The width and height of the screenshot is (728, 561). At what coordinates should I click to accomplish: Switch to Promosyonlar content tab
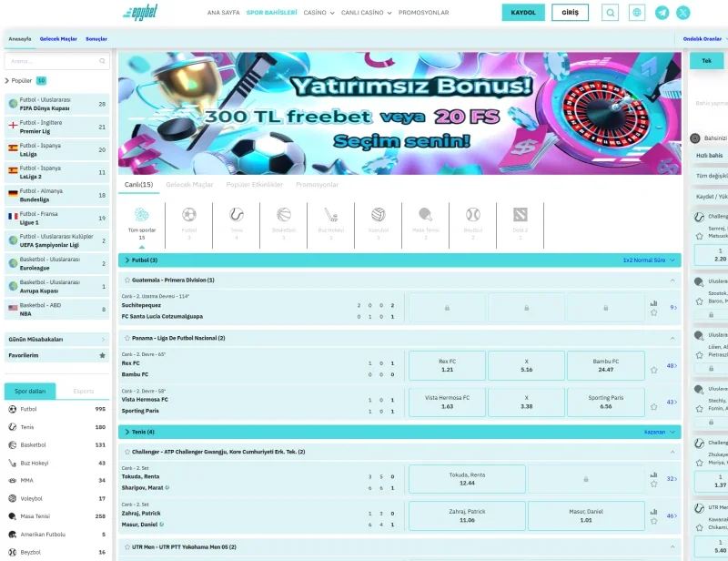pyautogui.click(x=317, y=185)
